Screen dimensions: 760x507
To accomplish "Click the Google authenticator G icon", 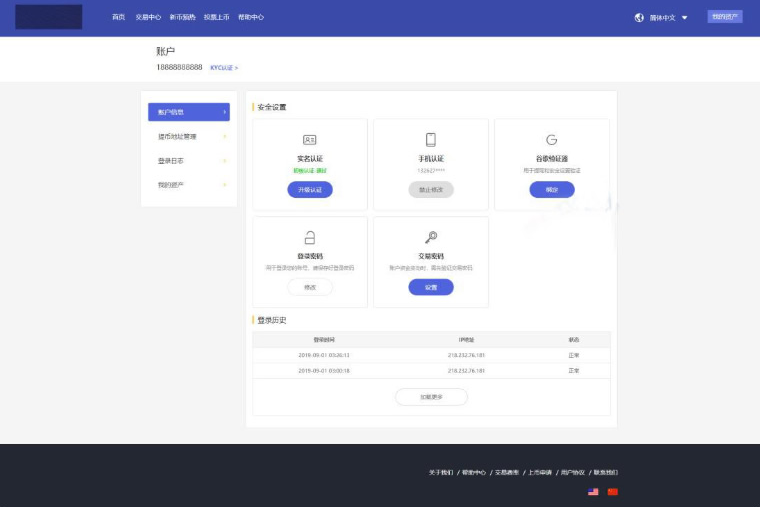I will [551, 140].
